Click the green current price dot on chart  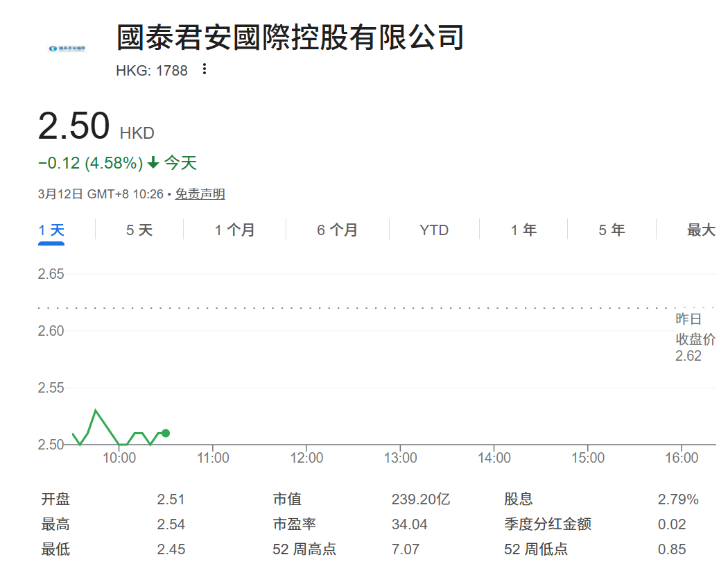(x=166, y=433)
